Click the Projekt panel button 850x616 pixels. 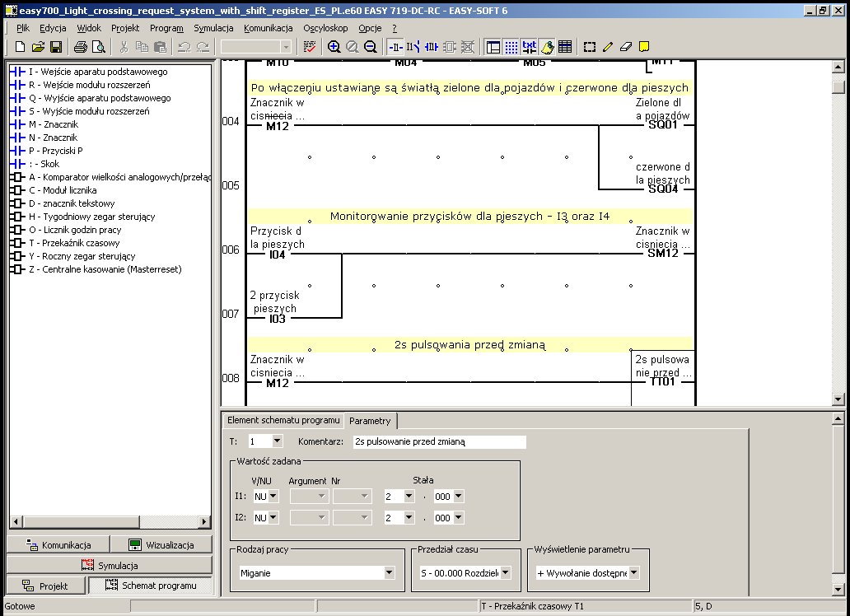pos(45,586)
